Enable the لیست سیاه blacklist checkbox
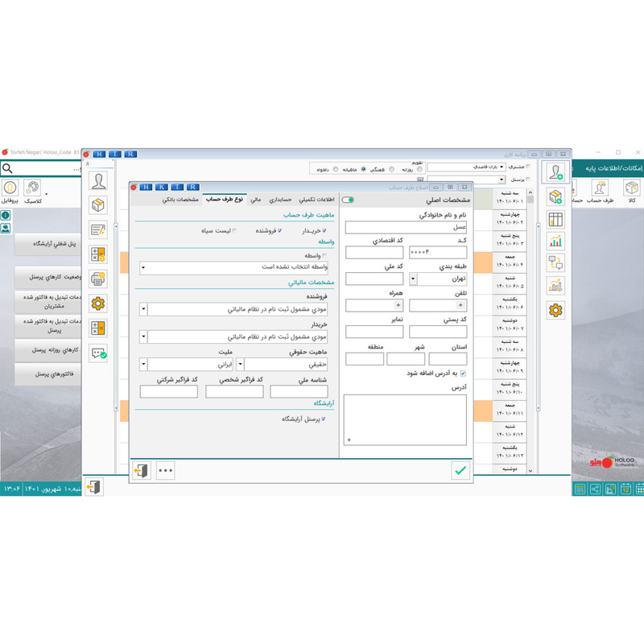The width and height of the screenshot is (644, 644). [234, 231]
